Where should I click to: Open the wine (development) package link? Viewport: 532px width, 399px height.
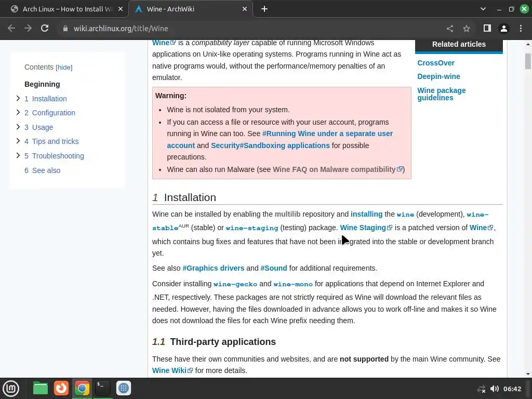click(x=405, y=215)
